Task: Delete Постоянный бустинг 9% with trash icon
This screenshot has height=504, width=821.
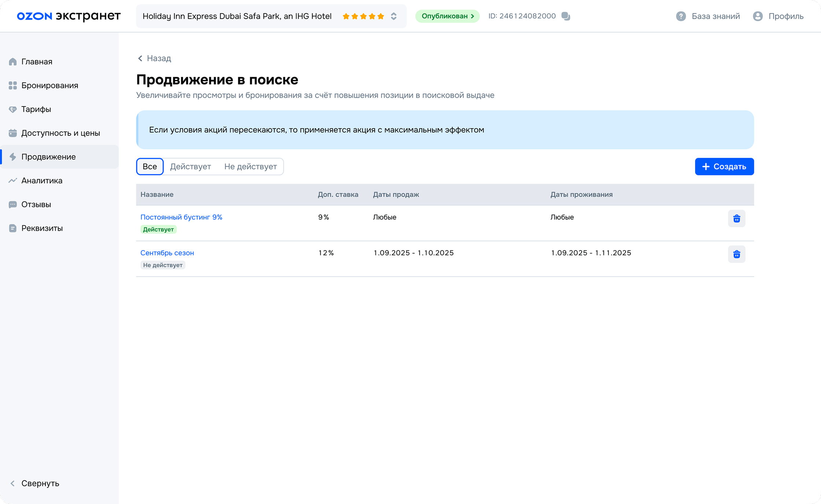Action: tap(736, 219)
